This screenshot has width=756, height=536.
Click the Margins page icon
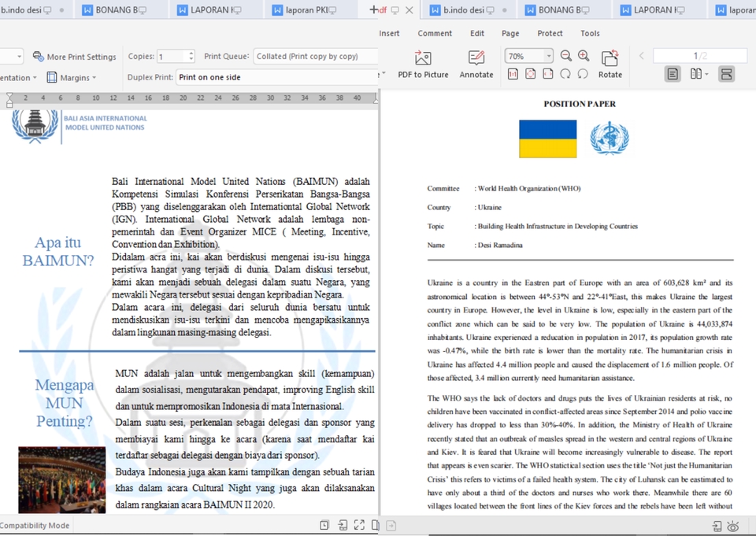click(x=52, y=77)
